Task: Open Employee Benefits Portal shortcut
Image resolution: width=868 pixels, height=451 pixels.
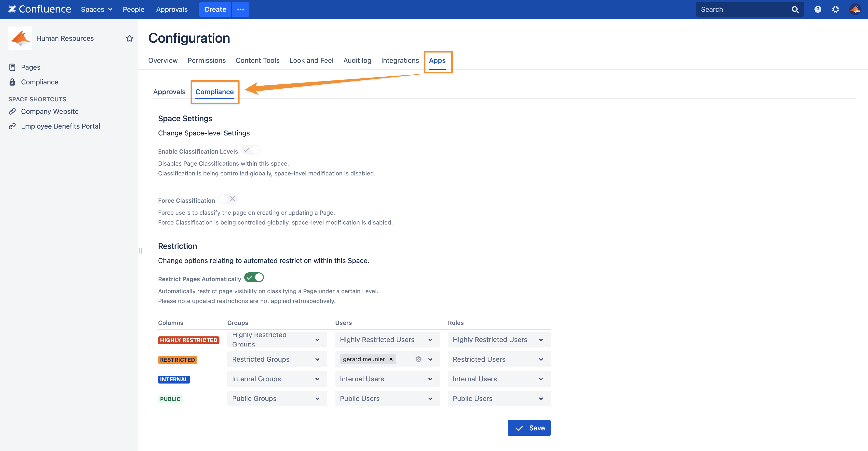Action: point(60,126)
